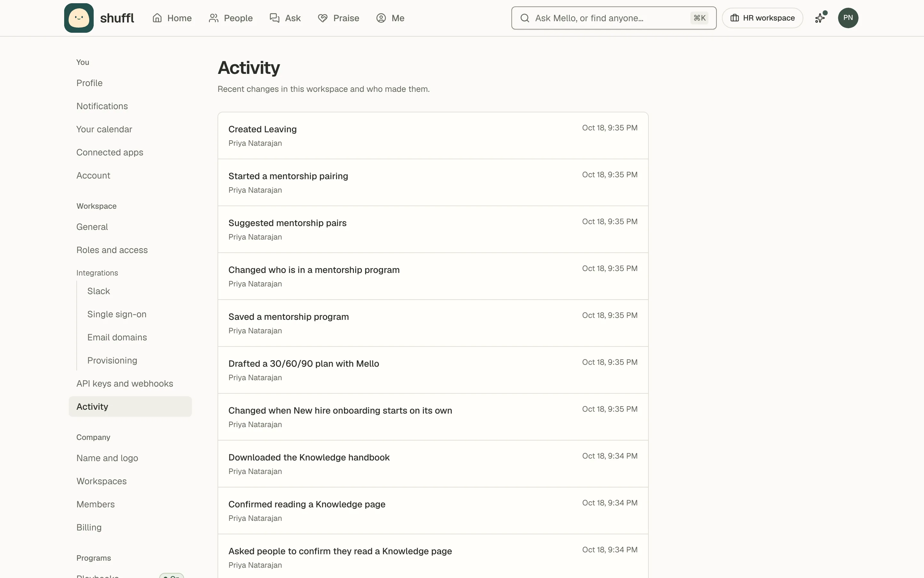Screen dimensions: 924x578
Task: Click 'Confirmed reading a Knowledge page' entry
Action: [433, 511]
